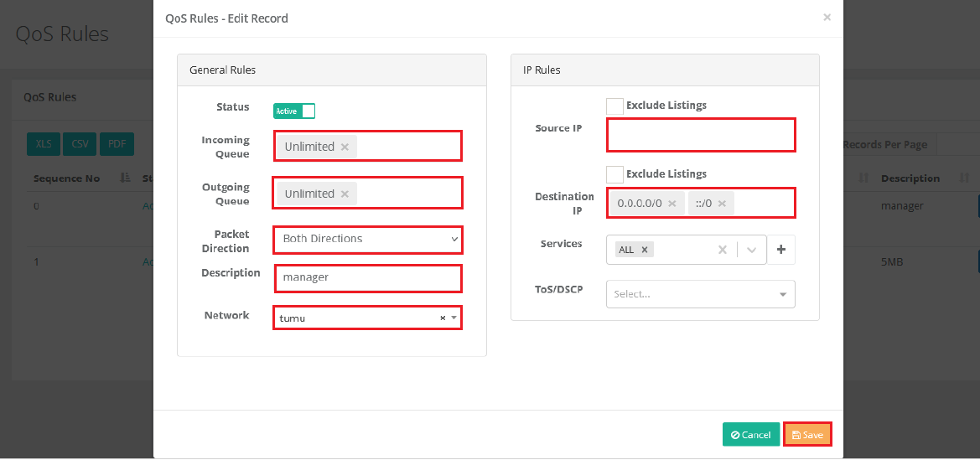This screenshot has height=460, width=980.
Task: Close the Edit Record dialog
Action: (827, 17)
